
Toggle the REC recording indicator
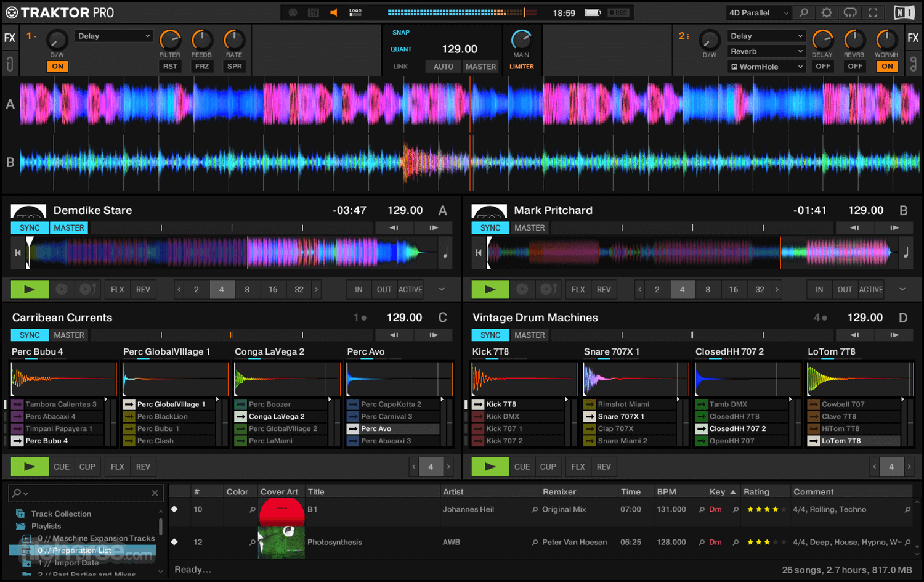pos(618,12)
